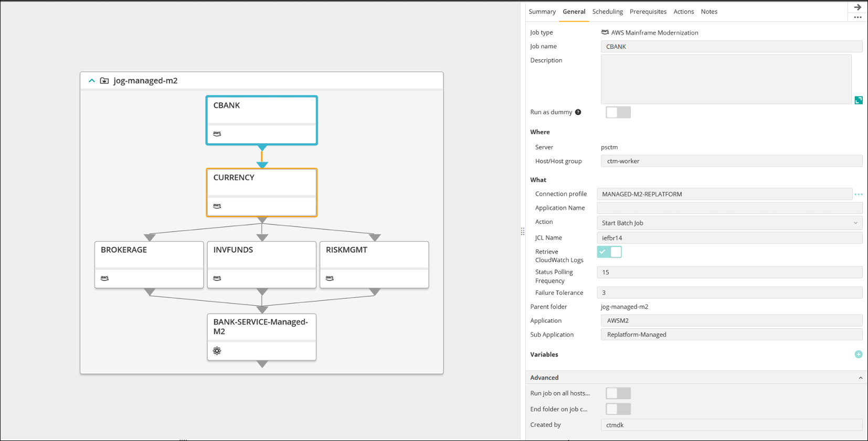
Task: Click the Run as dummy help icon
Action: coord(578,112)
